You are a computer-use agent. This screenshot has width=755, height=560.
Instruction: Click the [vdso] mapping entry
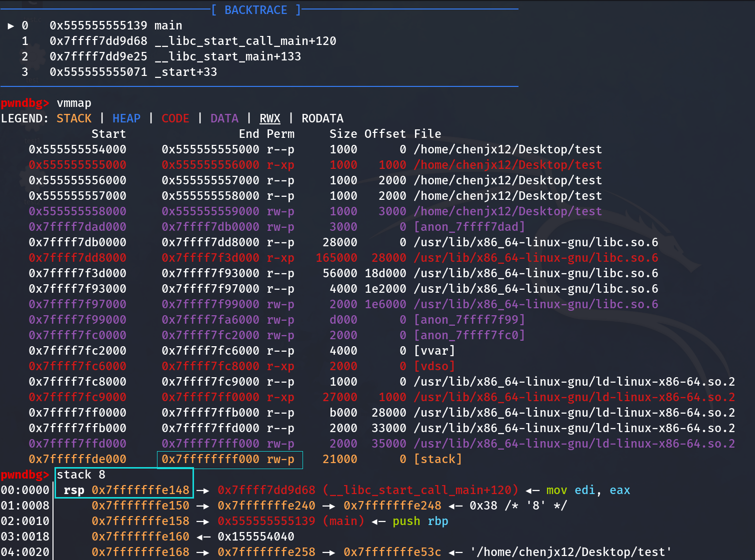click(434, 366)
